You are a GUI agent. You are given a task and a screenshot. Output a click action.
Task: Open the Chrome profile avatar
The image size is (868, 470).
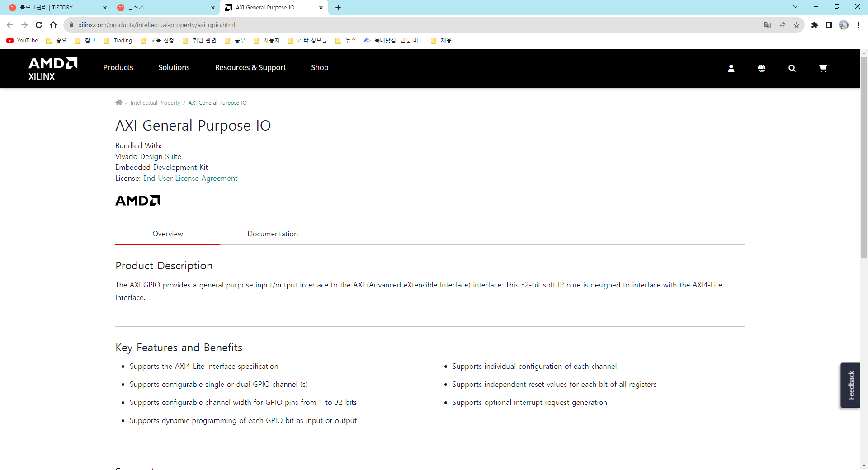pos(844,25)
